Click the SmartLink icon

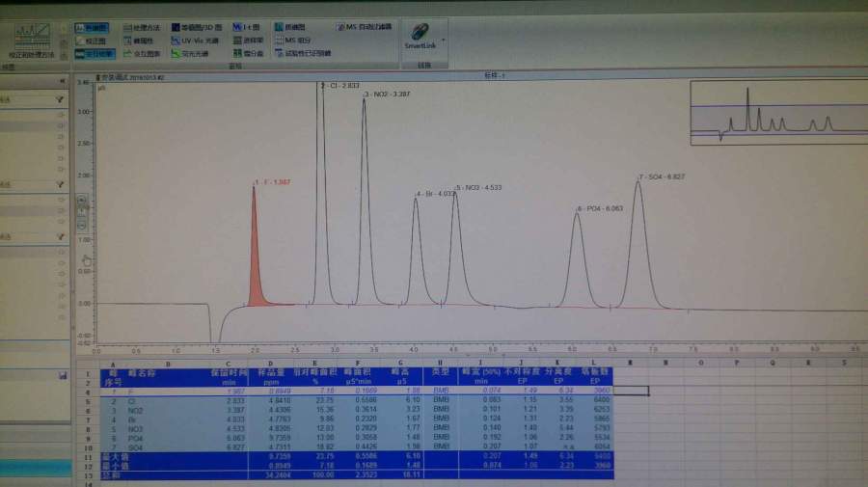click(420, 32)
